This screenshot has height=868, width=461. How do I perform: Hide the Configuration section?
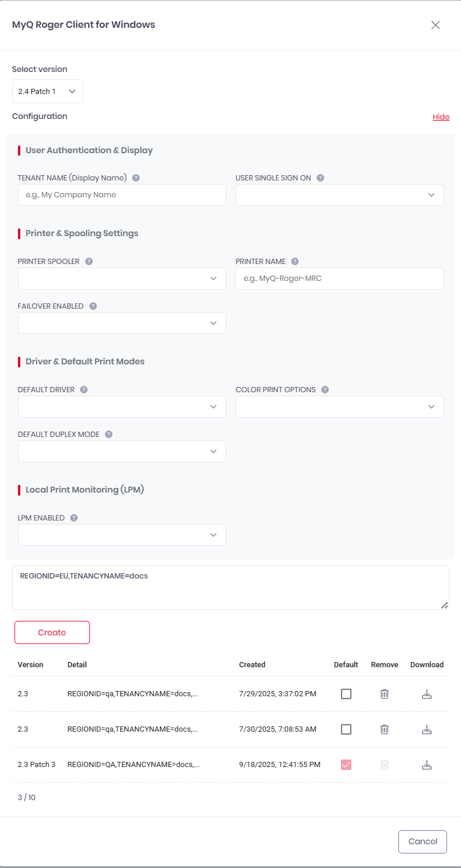pos(441,117)
